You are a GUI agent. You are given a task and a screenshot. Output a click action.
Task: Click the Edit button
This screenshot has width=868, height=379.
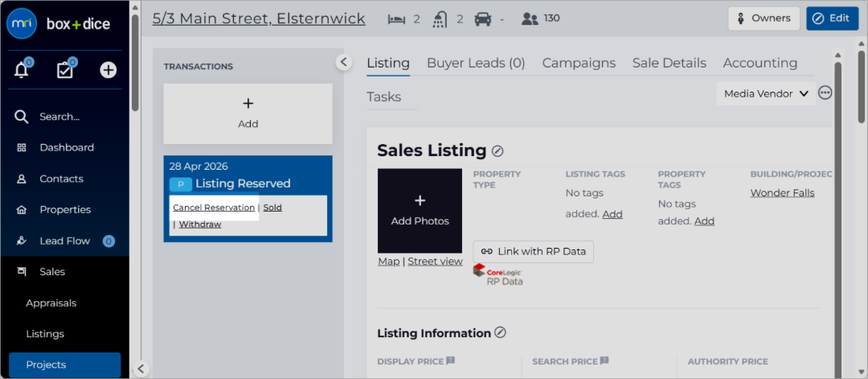point(832,19)
